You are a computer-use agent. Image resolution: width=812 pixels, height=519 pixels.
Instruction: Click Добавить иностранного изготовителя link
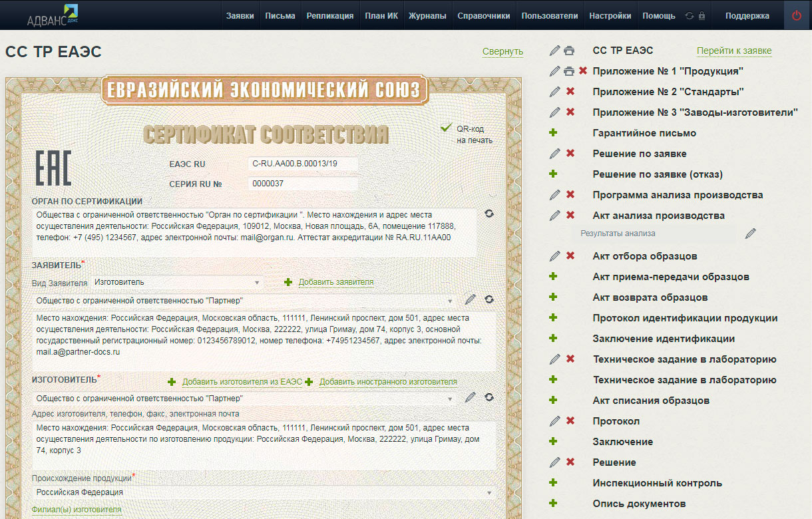388,382
